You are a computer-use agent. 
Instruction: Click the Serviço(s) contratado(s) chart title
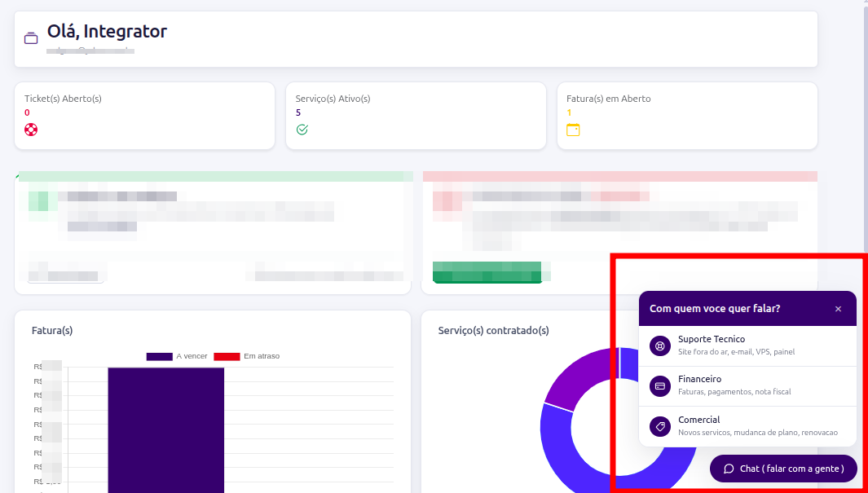493,330
